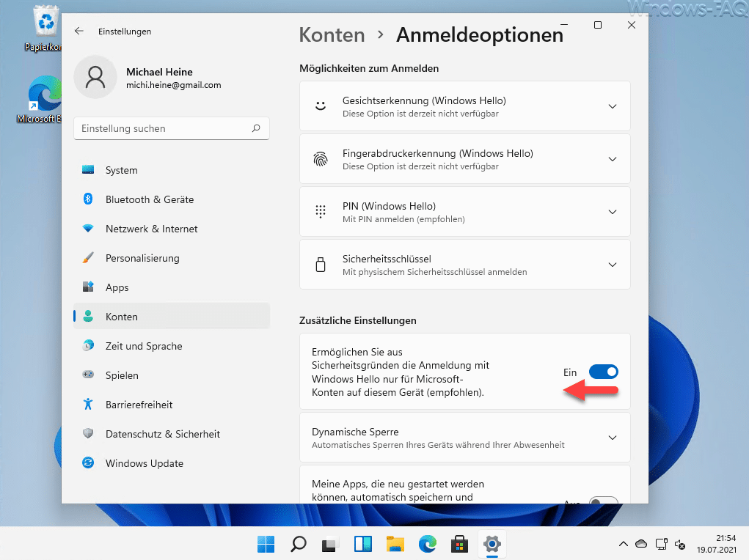749x560 pixels.
Task: Open the Windows Start menu
Action: 266,544
